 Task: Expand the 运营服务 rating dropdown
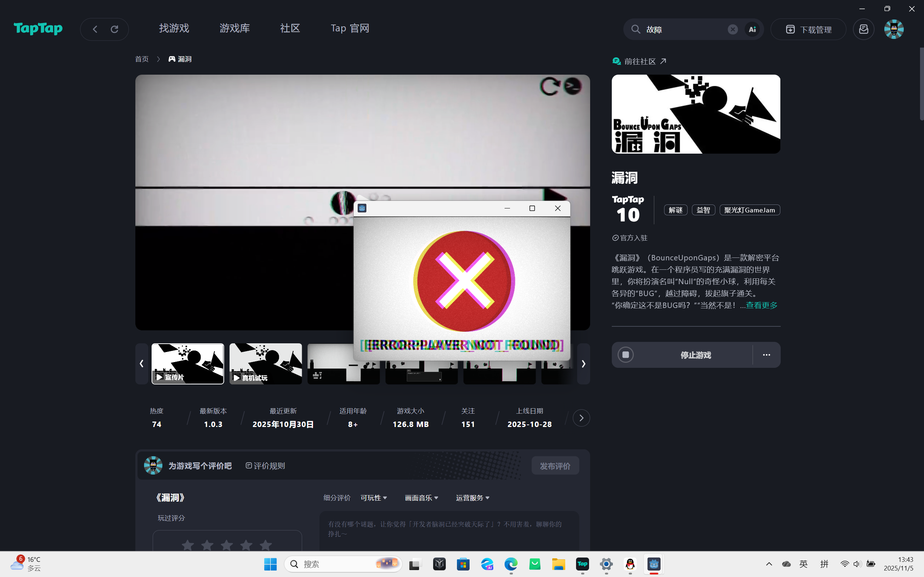pyautogui.click(x=472, y=498)
